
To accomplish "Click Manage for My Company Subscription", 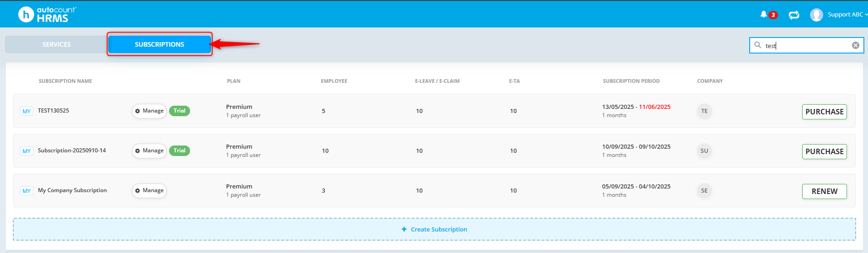I will (149, 190).
